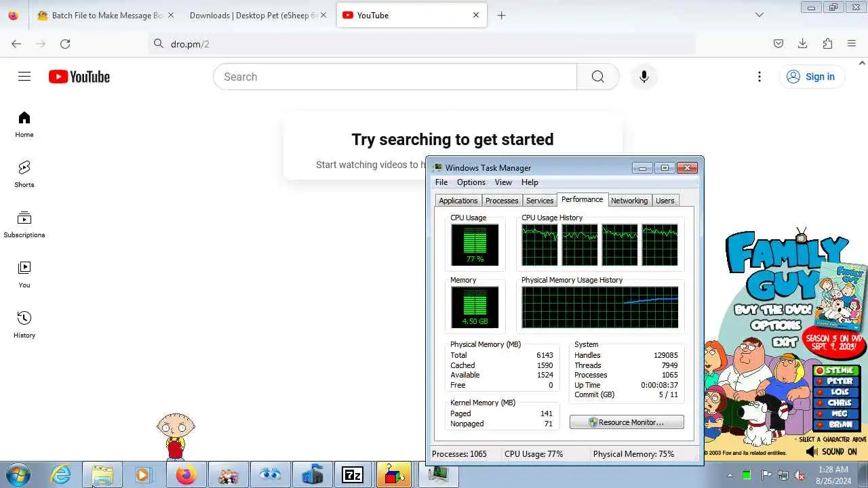Open the Action Center flag icon
Image resolution: width=868 pixels, height=488 pixels.
[766, 475]
